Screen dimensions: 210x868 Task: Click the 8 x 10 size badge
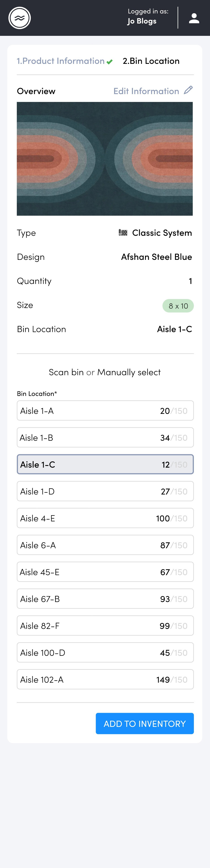point(178,306)
